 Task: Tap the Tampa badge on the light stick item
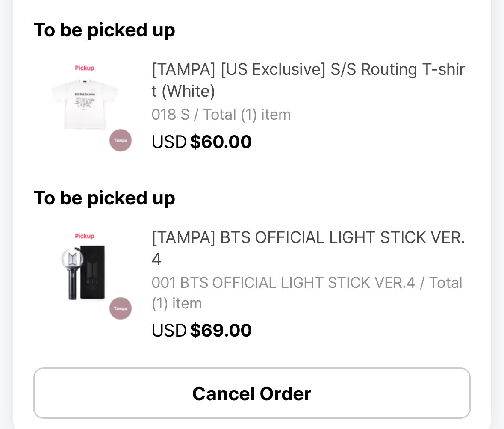(121, 308)
